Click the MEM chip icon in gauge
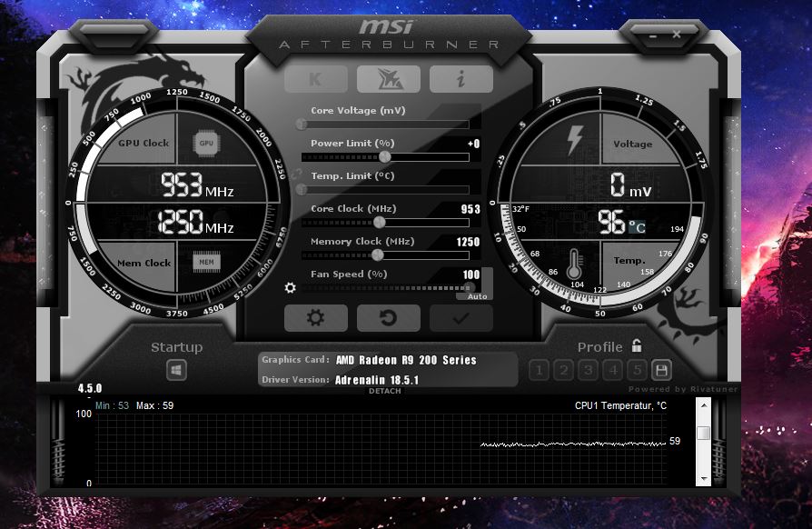The width and height of the screenshot is (812, 529). point(206,262)
